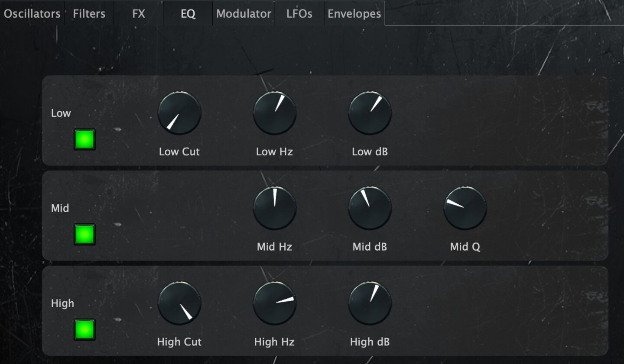Click the Low Hz knob
624x364 pixels.
(x=275, y=113)
